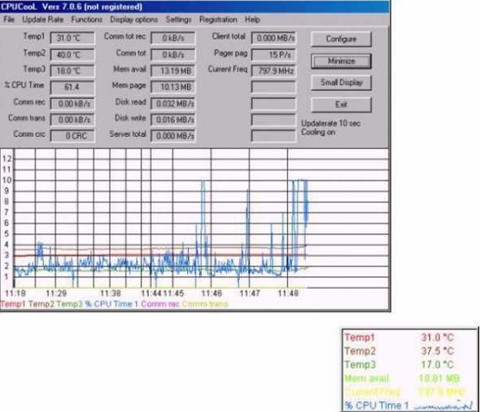The width and height of the screenshot is (480, 412).
Task: Click the 11:46 time axis label
Action: coord(212,293)
